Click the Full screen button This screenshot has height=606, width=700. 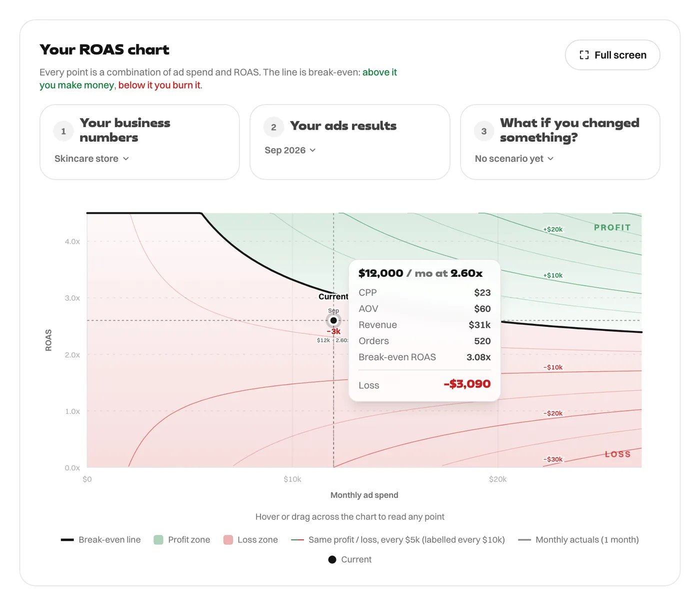612,55
